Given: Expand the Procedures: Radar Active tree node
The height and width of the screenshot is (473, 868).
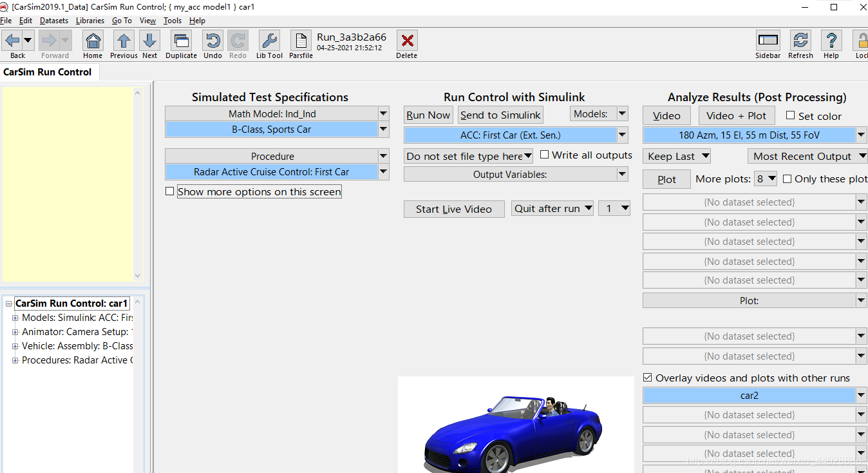Looking at the screenshot, I should pyautogui.click(x=15, y=360).
